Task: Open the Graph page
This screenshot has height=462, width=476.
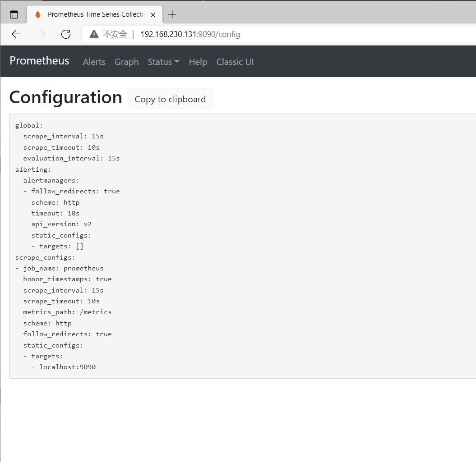Action: pyautogui.click(x=127, y=62)
